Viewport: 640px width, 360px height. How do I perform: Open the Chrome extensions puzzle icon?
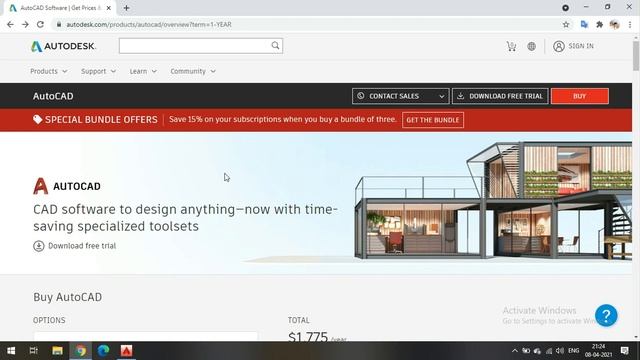point(599,24)
